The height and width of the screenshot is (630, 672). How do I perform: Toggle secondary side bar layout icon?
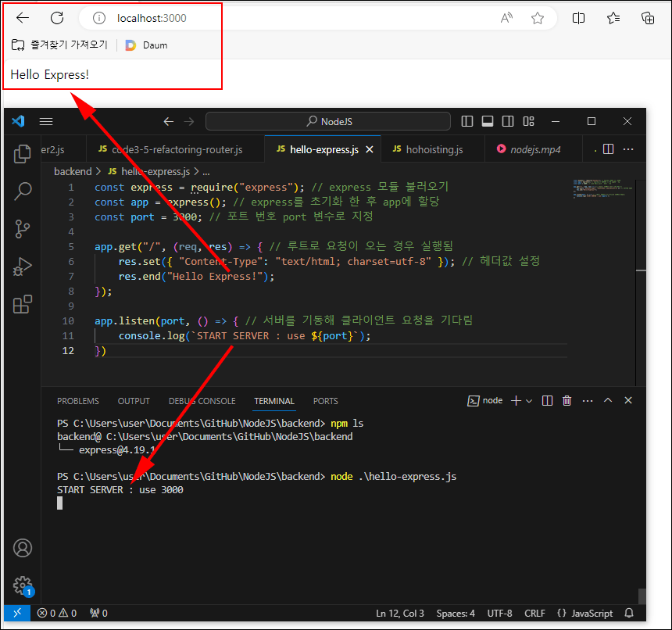point(508,121)
